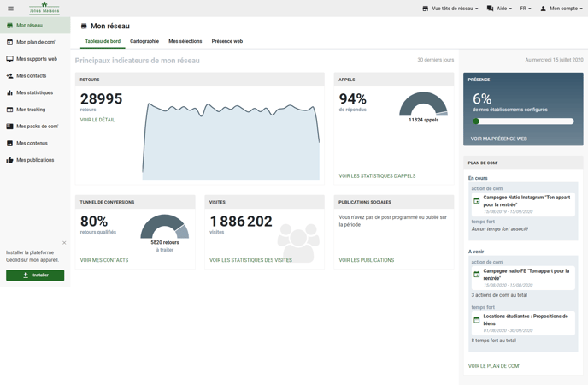Dismiss the install platform prompt
This screenshot has width=588, height=385.
pos(64,243)
